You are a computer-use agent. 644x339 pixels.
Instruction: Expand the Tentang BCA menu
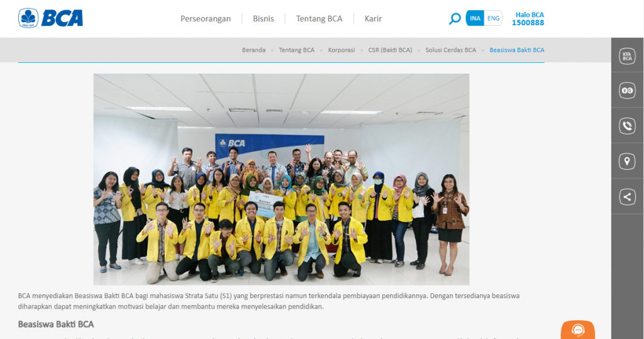(x=319, y=19)
